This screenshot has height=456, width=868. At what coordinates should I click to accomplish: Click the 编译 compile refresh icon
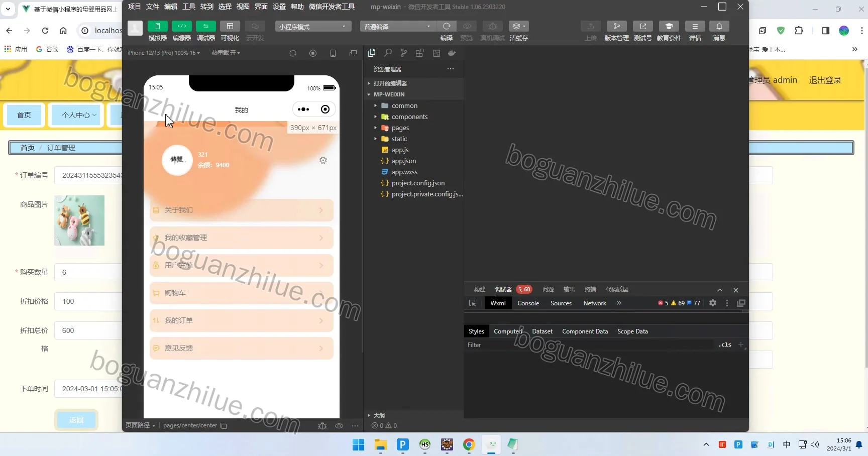coord(447,26)
